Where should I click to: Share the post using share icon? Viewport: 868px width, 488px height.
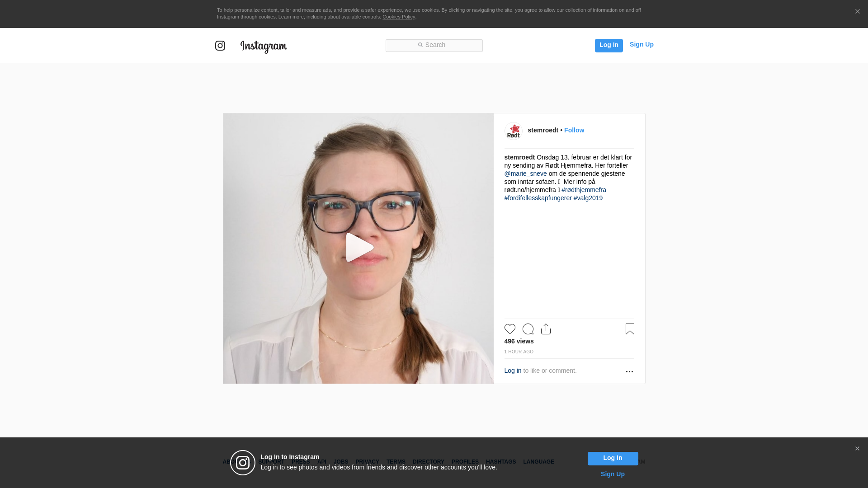point(546,329)
